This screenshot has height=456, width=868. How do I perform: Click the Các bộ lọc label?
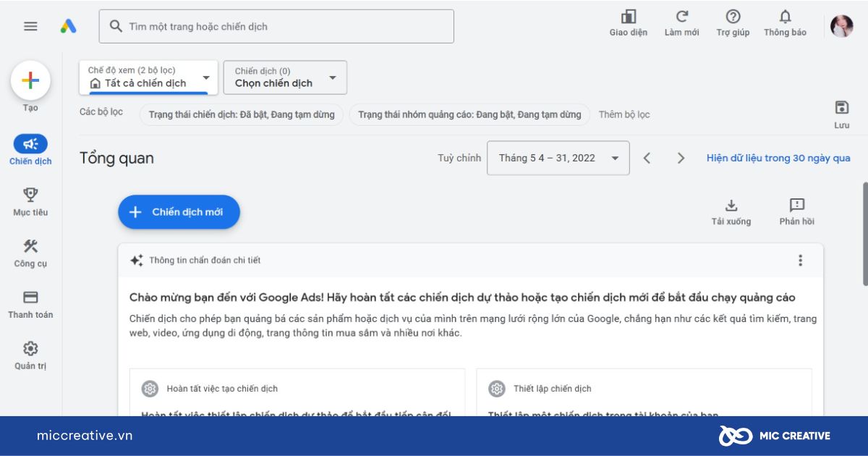(101, 112)
